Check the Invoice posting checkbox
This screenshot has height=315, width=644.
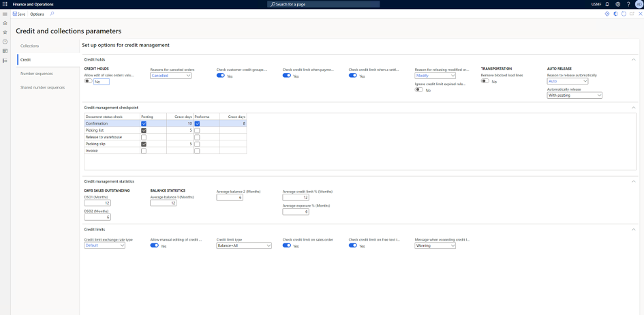coord(143,151)
